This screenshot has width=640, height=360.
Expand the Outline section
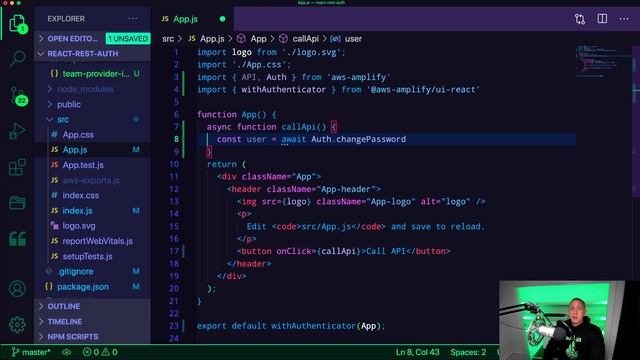pos(93,306)
